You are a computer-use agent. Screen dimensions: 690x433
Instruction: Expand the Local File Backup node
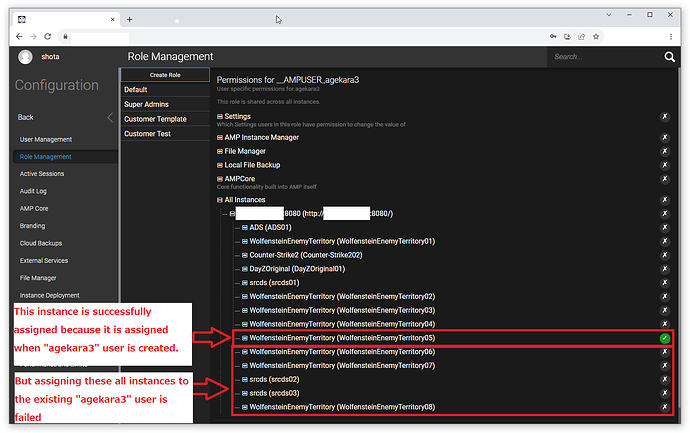point(220,165)
